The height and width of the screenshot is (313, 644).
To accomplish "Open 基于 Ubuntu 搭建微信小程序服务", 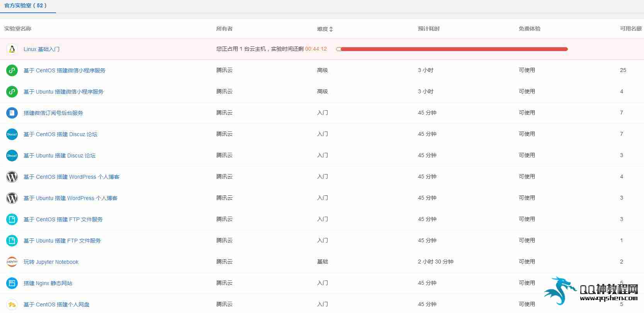I will click(x=63, y=92).
